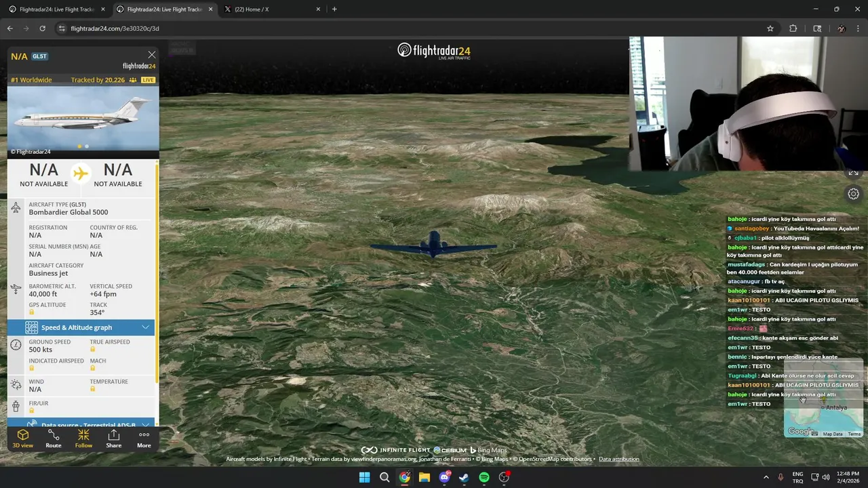Collapse the Data source section chevron
The image size is (868, 488).
click(x=145, y=425)
